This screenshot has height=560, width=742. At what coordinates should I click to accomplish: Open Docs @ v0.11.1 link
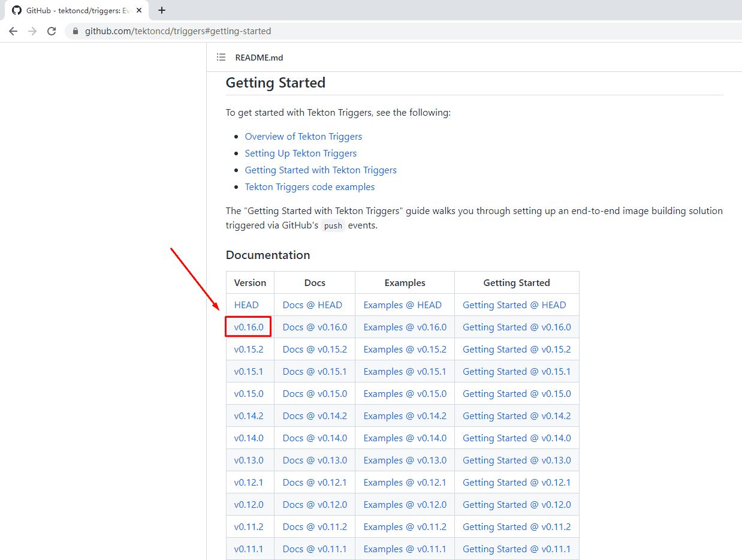coord(315,549)
